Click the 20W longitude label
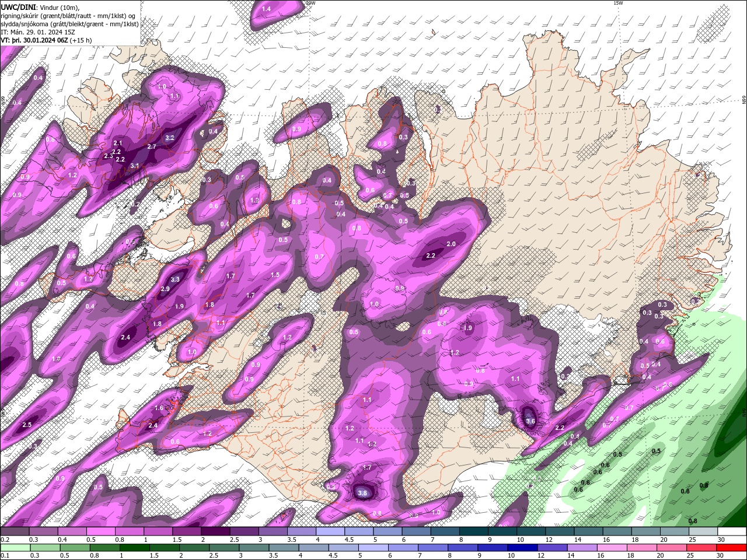The height and width of the screenshot is (560, 747). [x=310, y=3]
